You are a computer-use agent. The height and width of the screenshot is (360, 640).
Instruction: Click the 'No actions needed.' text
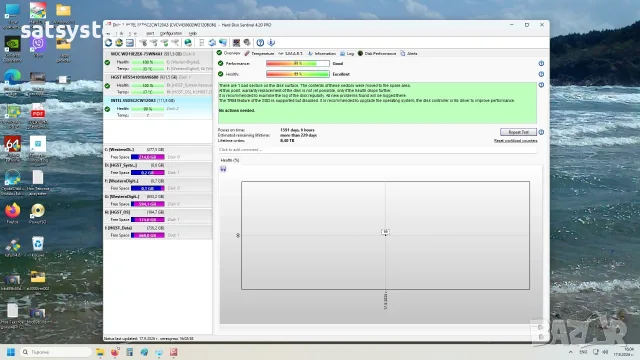(x=237, y=111)
